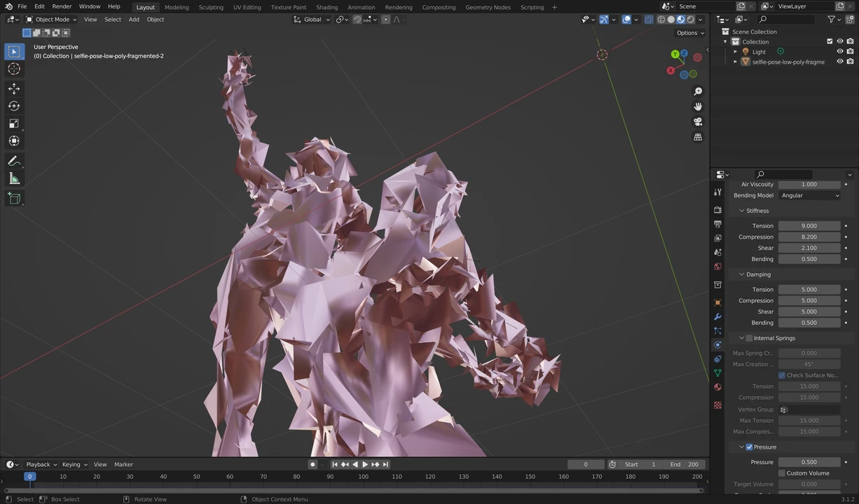The width and height of the screenshot is (859, 504).
Task: Open the Object Mode dropdown
Action: (51, 20)
